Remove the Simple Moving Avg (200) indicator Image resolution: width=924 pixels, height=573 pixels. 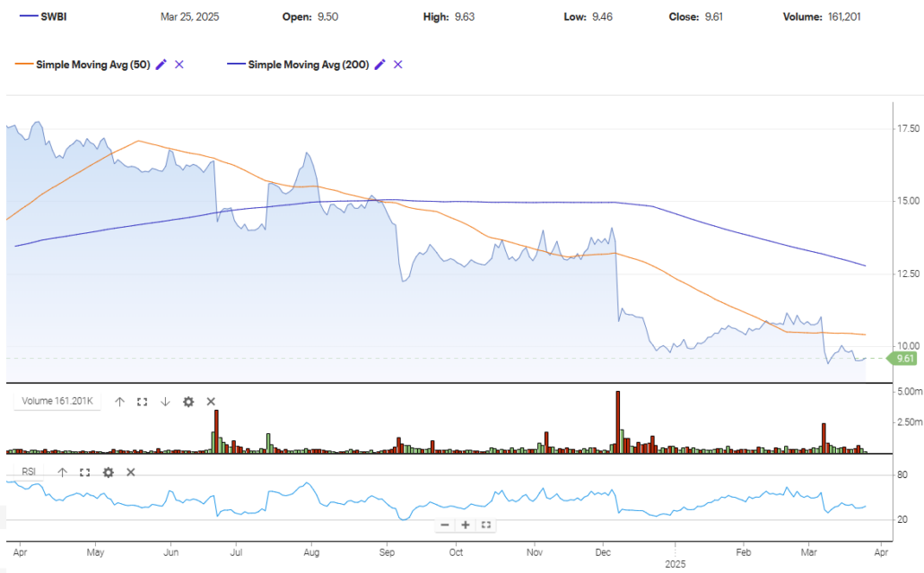coord(398,65)
